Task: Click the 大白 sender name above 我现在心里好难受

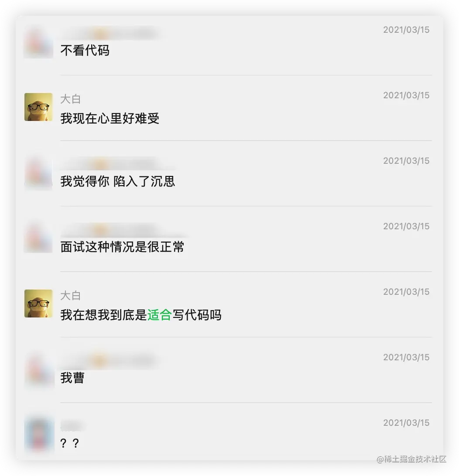Action: tap(70, 99)
